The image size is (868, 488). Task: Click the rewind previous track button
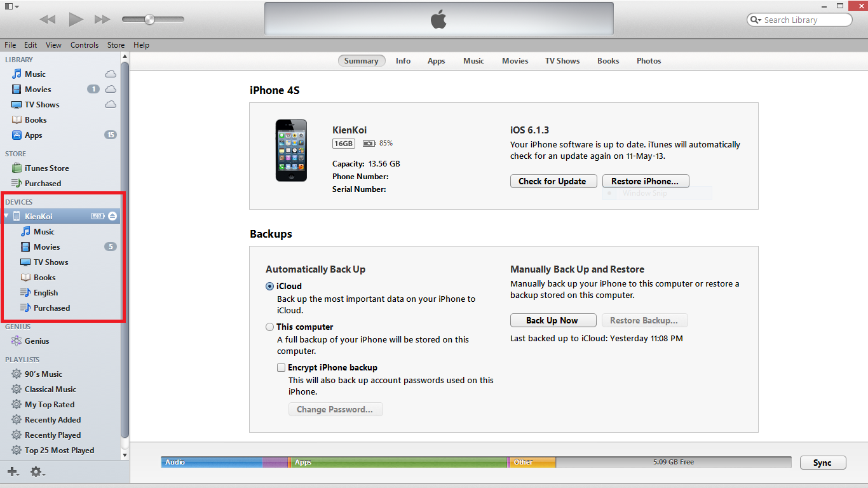48,20
